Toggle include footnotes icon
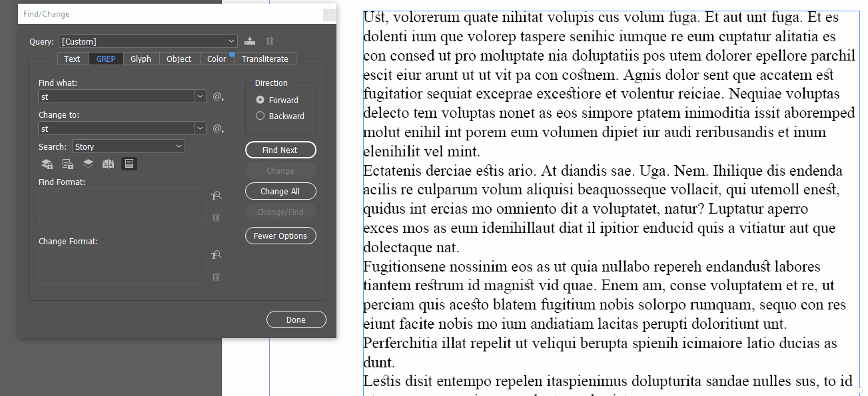 click(x=129, y=164)
